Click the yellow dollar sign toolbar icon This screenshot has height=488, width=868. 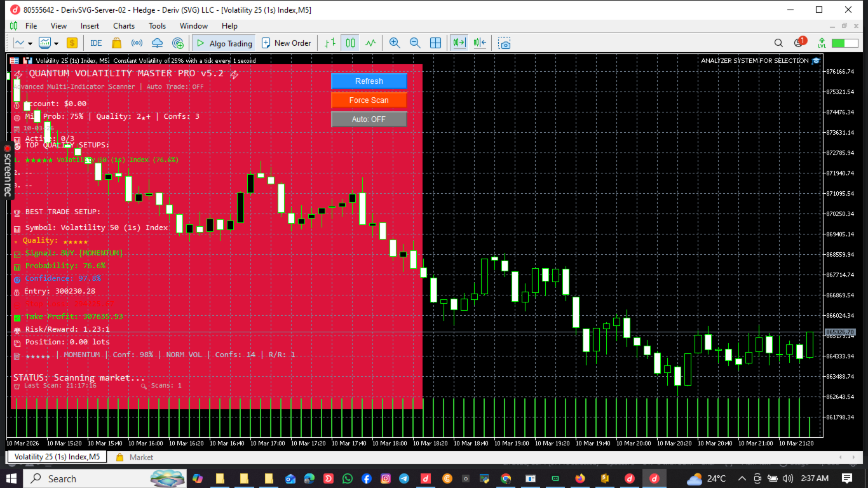click(72, 43)
